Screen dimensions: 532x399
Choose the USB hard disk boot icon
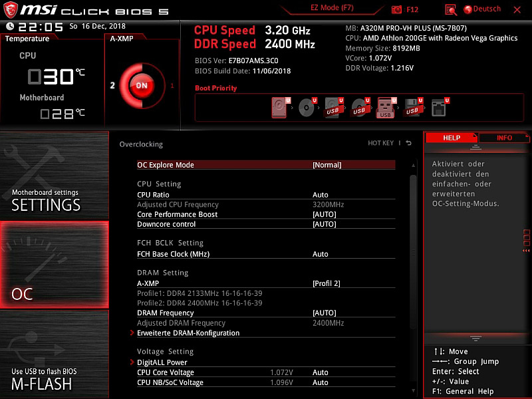pyautogui.click(x=334, y=108)
